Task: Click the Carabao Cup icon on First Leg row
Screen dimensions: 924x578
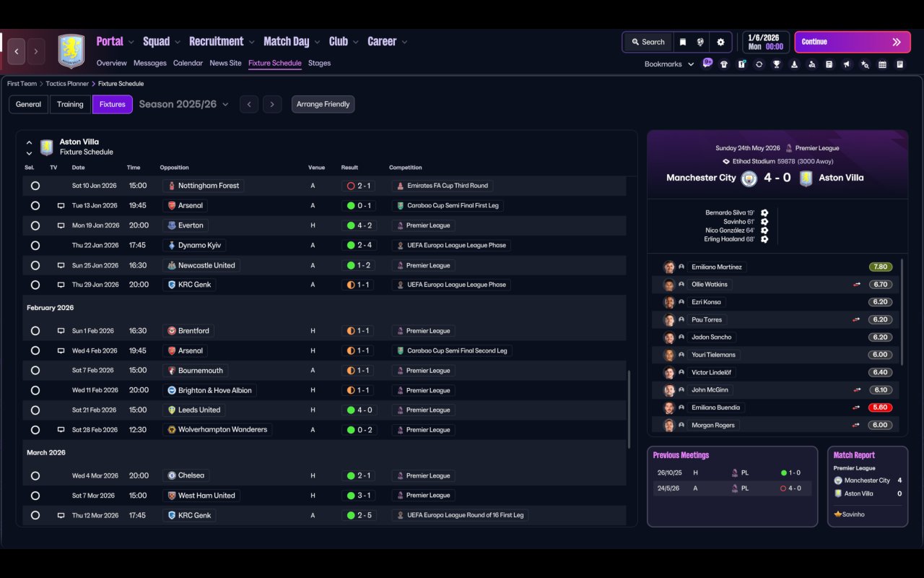Action: tap(401, 206)
